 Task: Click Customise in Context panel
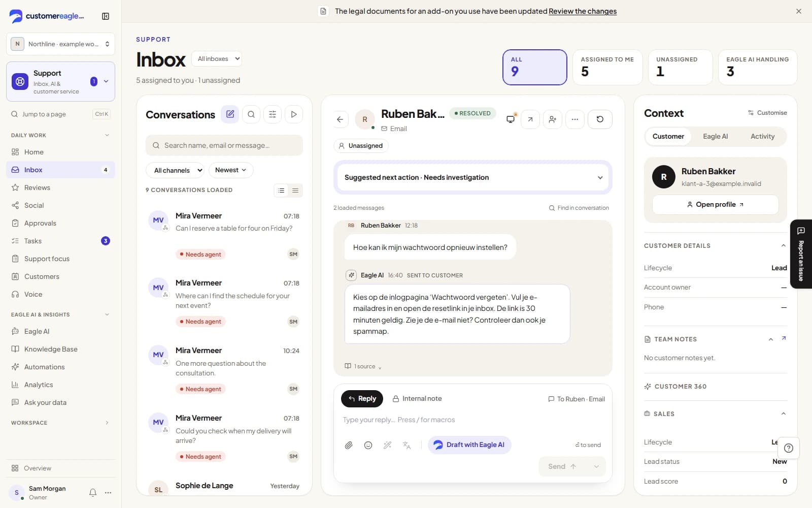point(767,113)
